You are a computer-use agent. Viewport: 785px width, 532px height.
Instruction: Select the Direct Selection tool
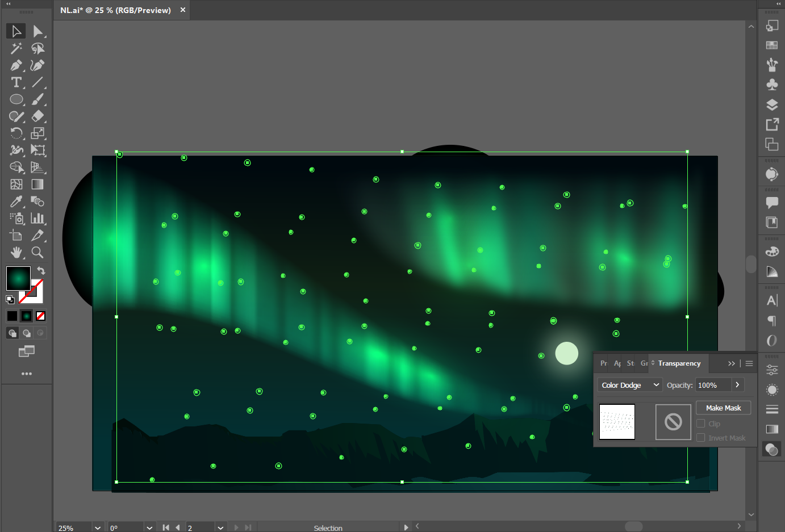coord(37,31)
